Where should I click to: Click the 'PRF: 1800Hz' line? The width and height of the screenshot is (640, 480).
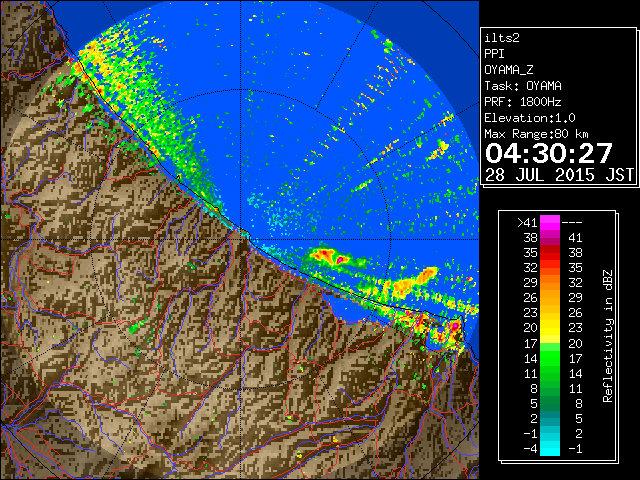coord(523,102)
